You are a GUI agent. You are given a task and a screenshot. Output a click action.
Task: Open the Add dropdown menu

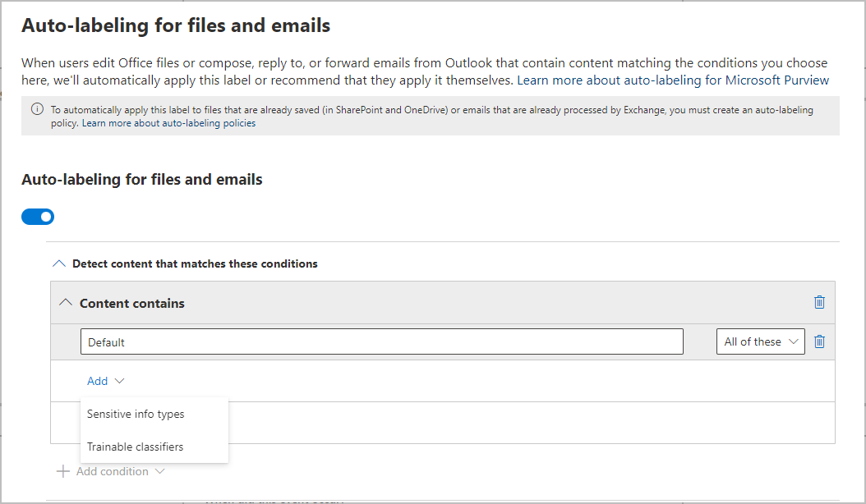106,381
